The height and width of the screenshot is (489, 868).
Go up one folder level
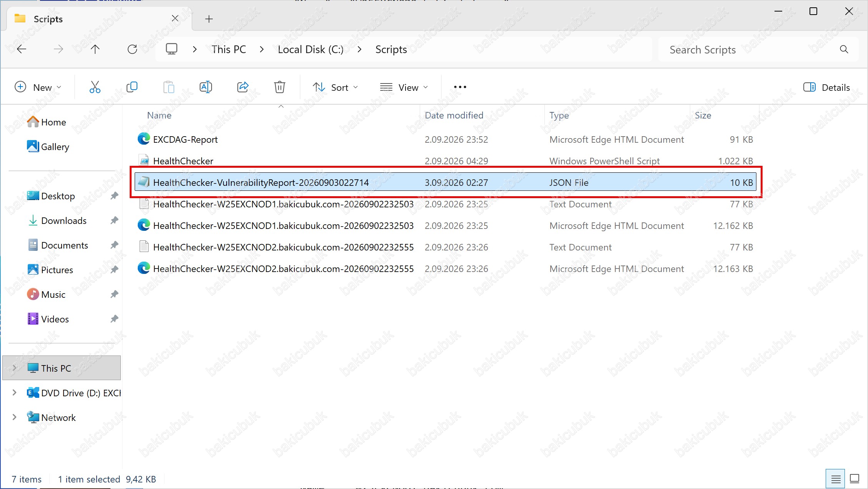(x=95, y=49)
